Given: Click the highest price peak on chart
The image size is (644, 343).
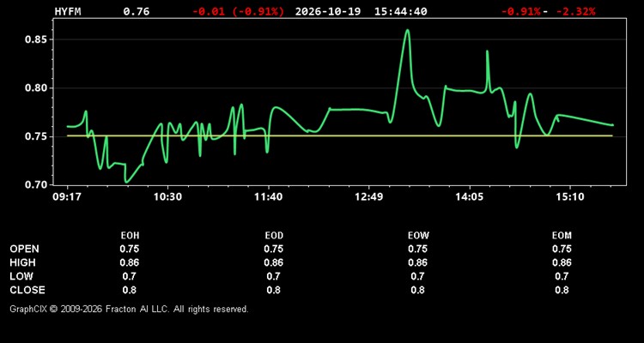Looking at the screenshot, I should click(407, 30).
